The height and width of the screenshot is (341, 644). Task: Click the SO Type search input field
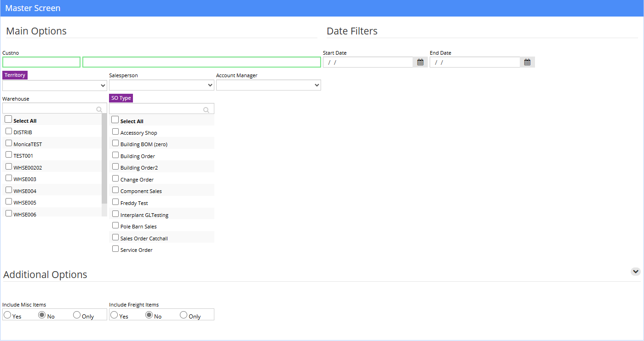161,109
